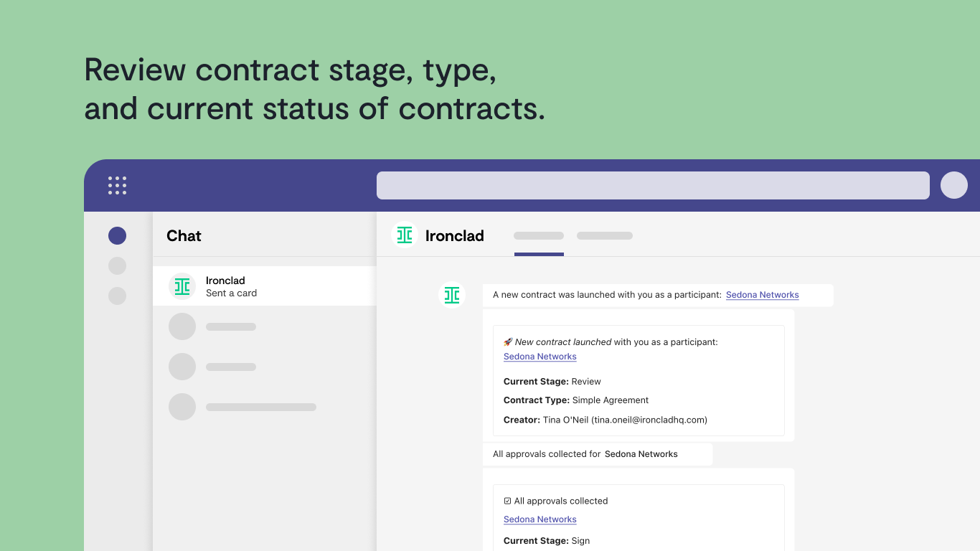Select the active dark-blue sidebar icon
Image resolution: width=980 pixels, height=551 pixels.
click(117, 235)
